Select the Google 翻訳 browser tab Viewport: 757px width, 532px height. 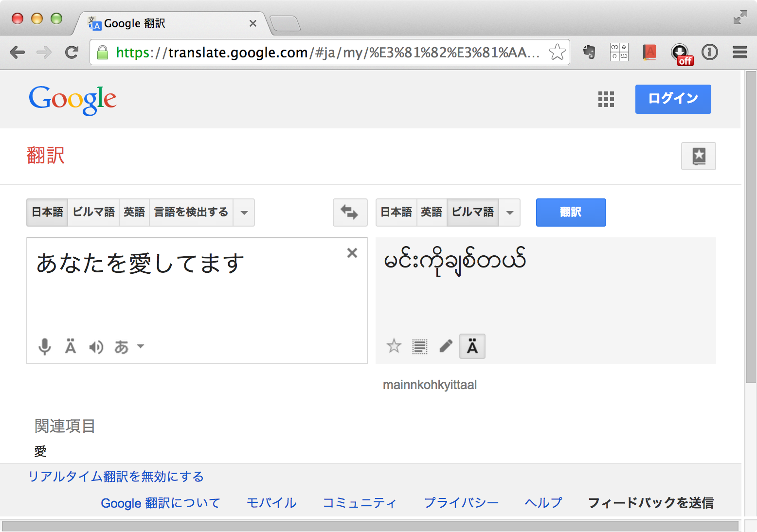(170, 23)
